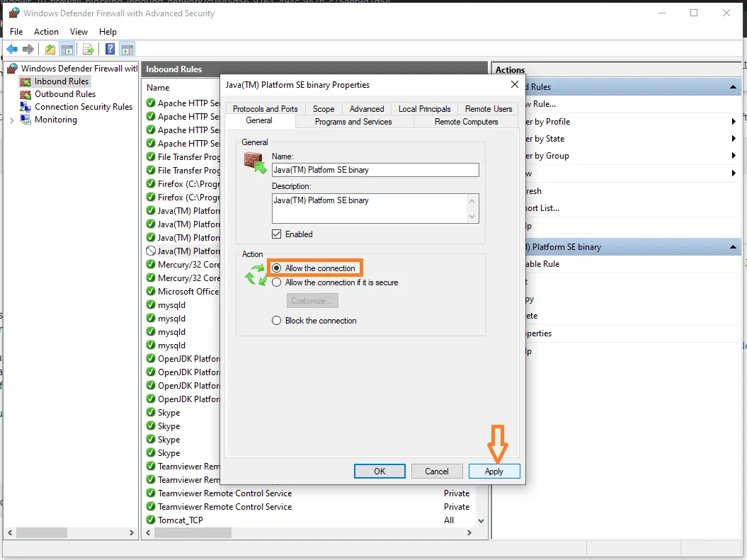Click the Export List toolbar icon
Screen dimensions: 747x560
(x=88, y=49)
